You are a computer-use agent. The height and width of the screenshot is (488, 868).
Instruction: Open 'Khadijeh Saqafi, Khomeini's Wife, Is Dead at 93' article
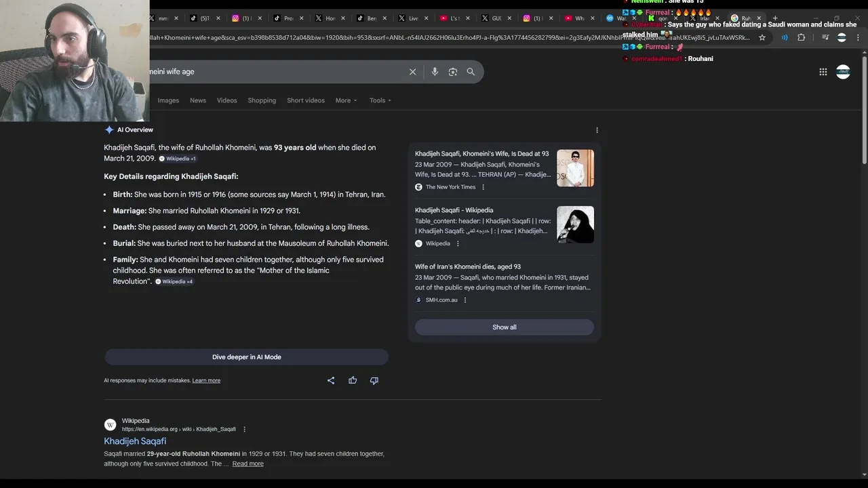click(482, 154)
